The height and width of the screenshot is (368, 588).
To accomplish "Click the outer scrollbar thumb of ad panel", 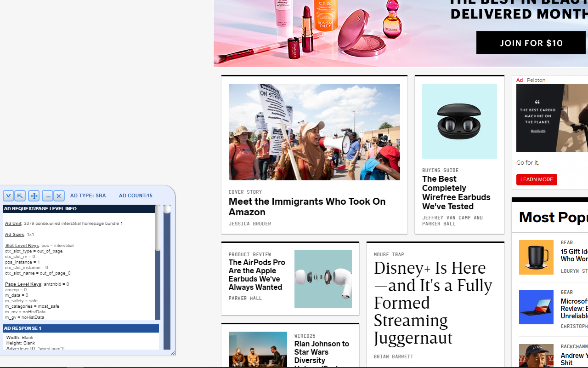I will pos(167,209).
